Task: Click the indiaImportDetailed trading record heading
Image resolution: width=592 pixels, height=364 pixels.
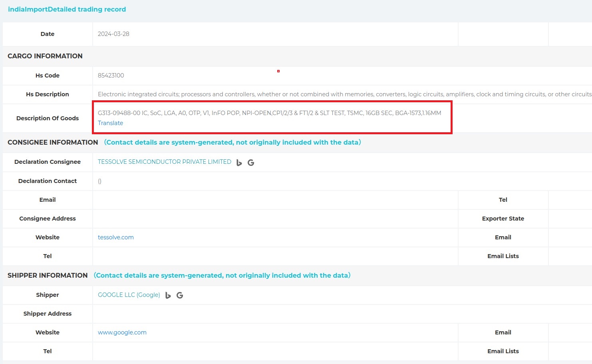Action: (x=67, y=9)
